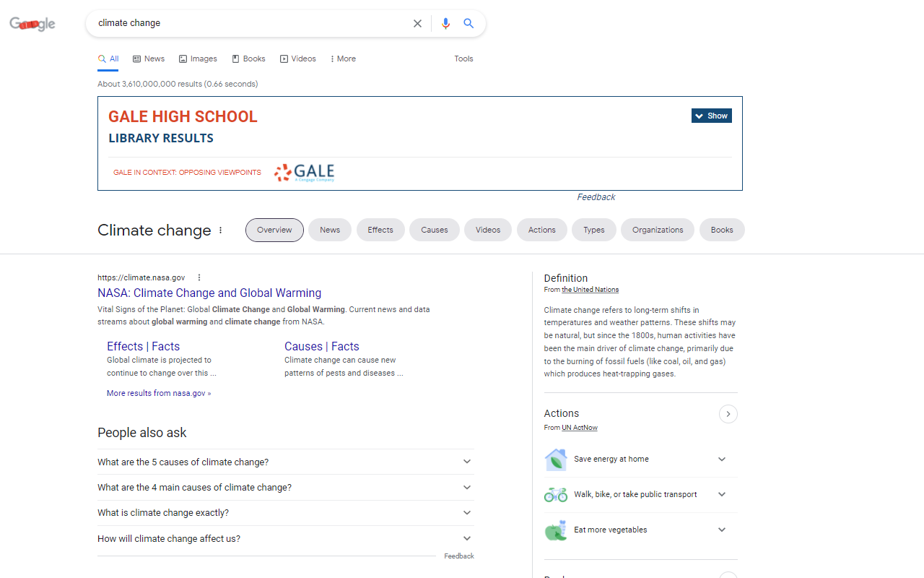Click the bicycle icon for Walk, bike, transport

click(x=556, y=495)
